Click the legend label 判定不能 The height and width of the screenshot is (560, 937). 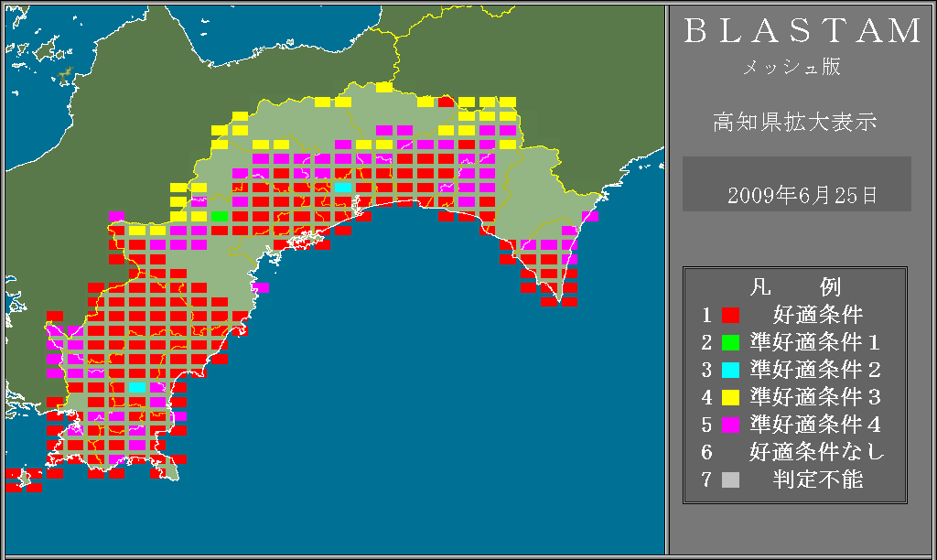click(817, 479)
